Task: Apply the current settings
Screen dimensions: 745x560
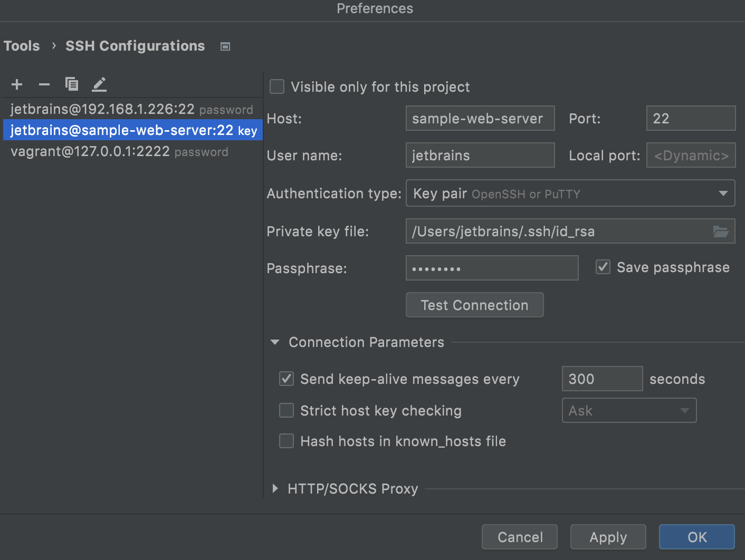Action: tap(608, 537)
